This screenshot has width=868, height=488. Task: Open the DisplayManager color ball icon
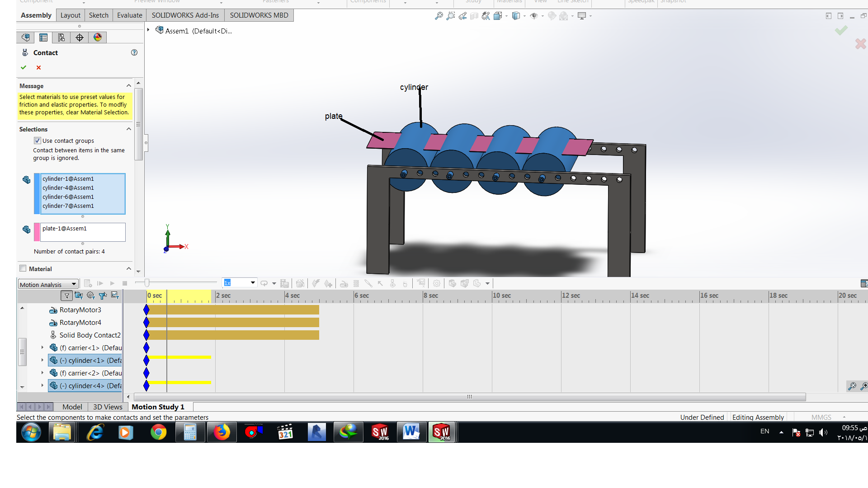(x=98, y=38)
